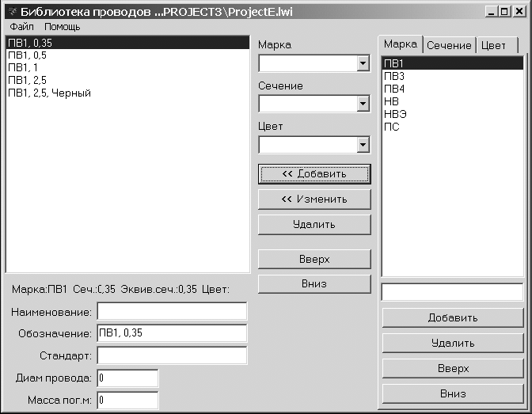Screen dimensions: 532x414
Task: Switch to the Цвет tab
Action: coord(496,45)
